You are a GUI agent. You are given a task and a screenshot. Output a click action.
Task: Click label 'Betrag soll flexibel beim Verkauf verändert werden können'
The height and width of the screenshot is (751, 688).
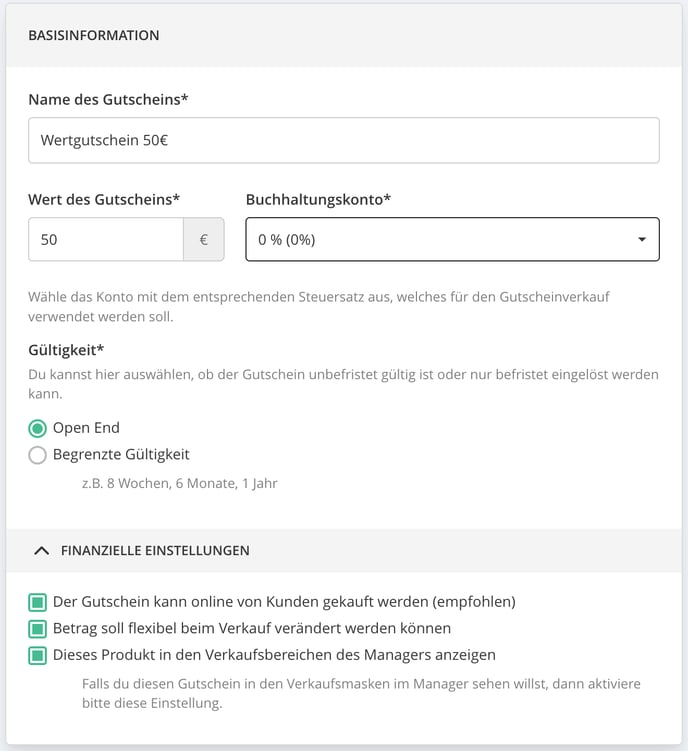(x=252, y=628)
